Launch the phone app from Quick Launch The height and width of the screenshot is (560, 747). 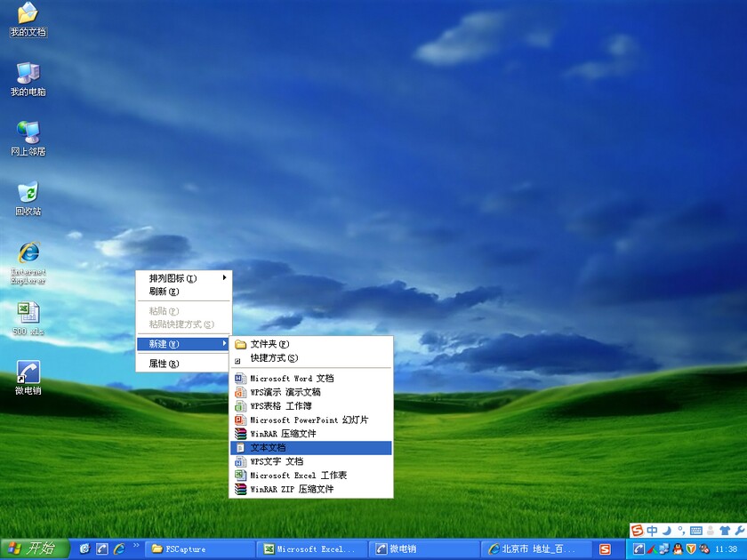click(102, 549)
